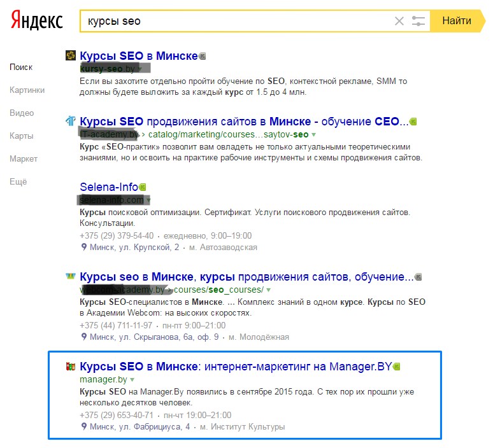493x448 pixels.
Task: Expand dropdown arrow next to manager.by
Action: 132,380
